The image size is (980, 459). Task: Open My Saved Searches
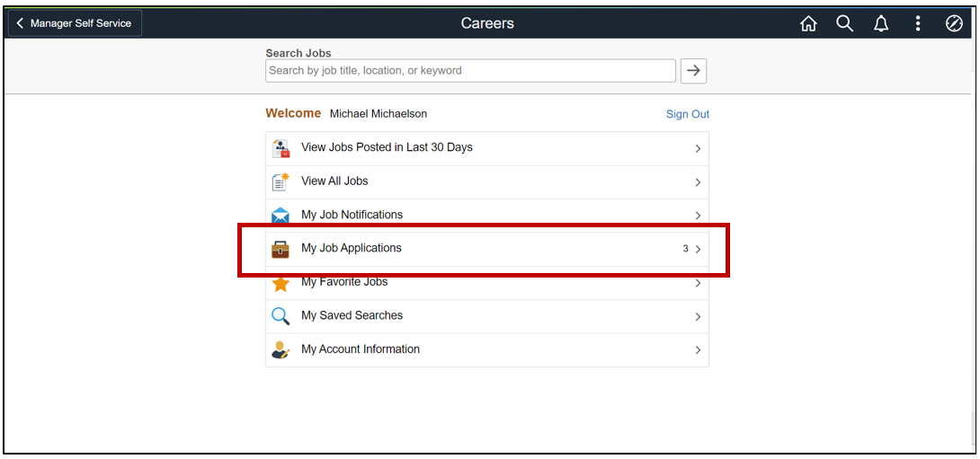tap(352, 315)
